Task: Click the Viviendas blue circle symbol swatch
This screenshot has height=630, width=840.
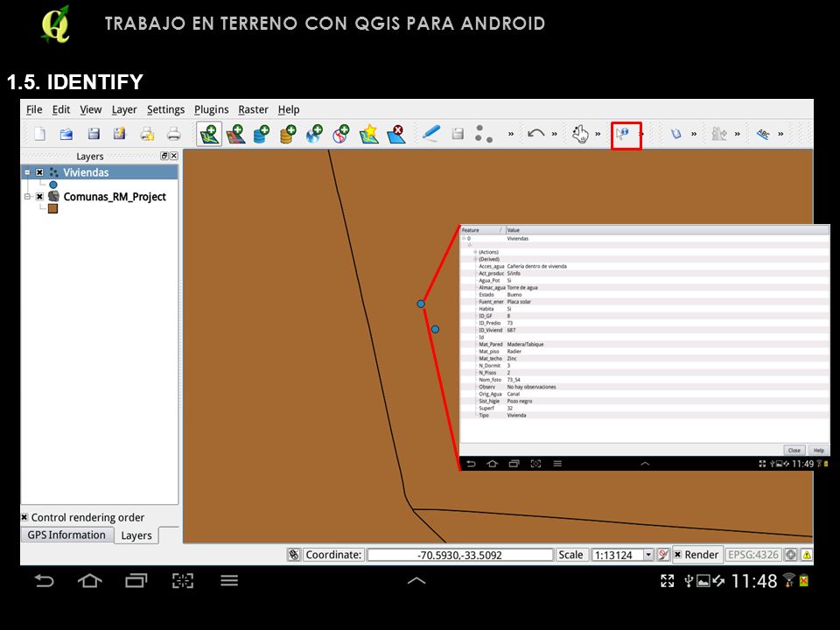Action: point(53,185)
